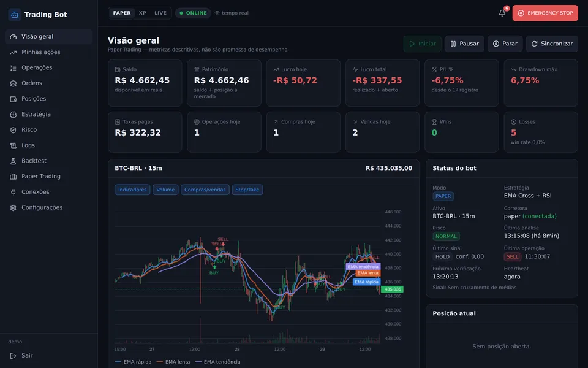588x368 pixels.
Task: Switch to PAPER trading mode
Action: click(x=122, y=13)
